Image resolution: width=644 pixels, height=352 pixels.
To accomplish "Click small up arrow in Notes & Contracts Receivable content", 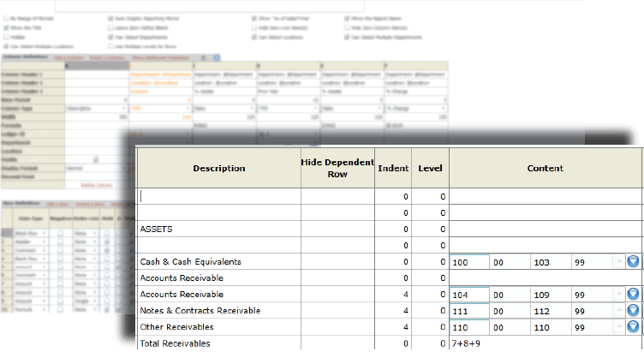I will pos(619,311).
